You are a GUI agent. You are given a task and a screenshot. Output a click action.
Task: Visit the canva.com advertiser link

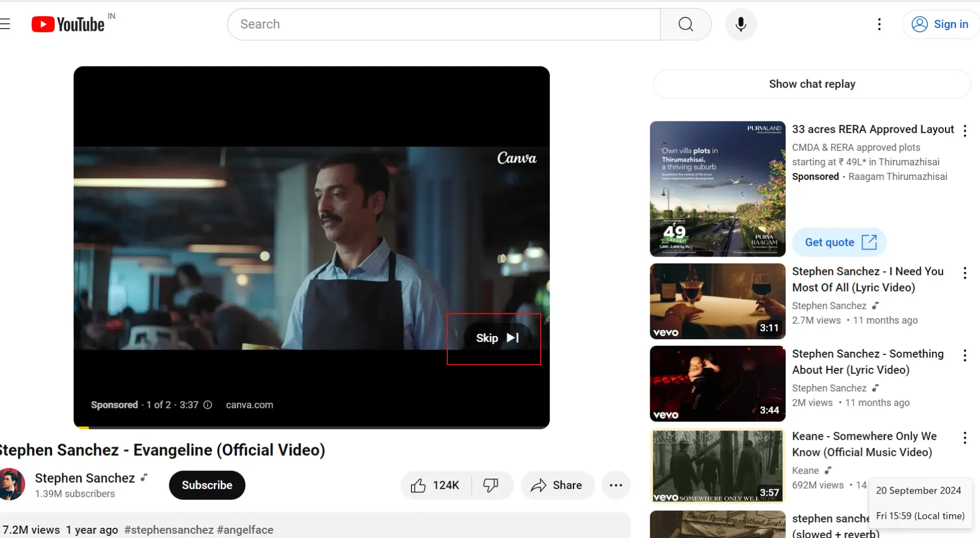pos(249,405)
